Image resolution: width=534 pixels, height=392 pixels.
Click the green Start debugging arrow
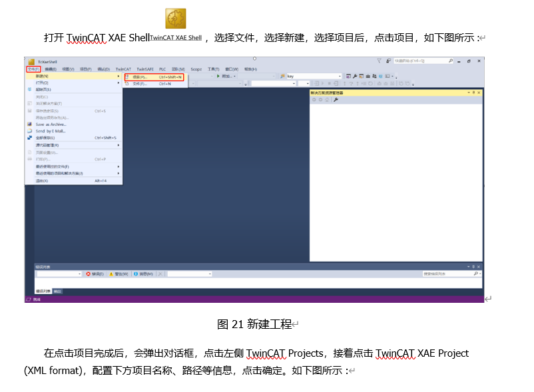pos(218,77)
